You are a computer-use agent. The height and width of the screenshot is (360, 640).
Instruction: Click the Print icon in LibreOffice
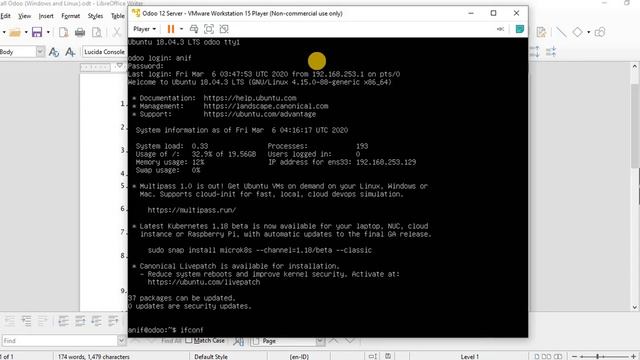[x=80, y=32]
